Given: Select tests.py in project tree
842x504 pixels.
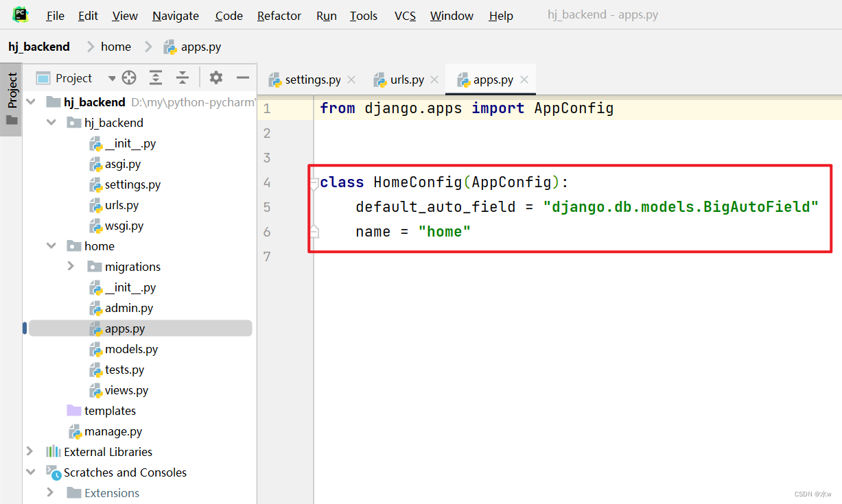Looking at the screenshot, I should pyautogui.click(x=117, y=370).
